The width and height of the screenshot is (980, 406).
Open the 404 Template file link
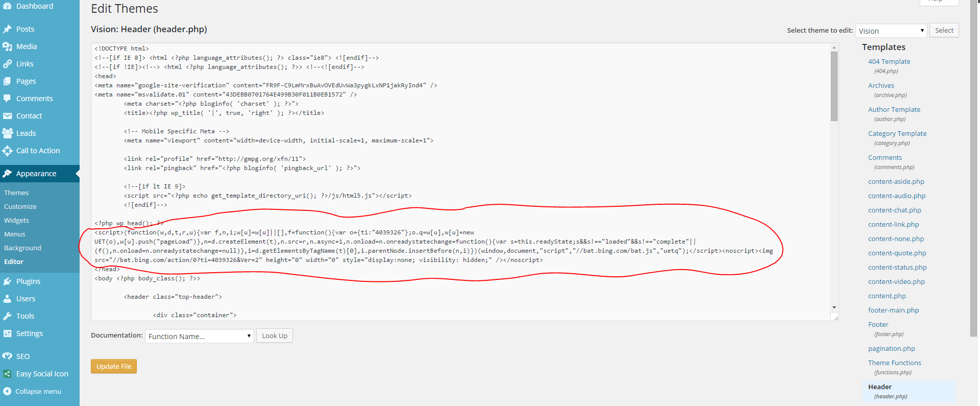(889, 61)
